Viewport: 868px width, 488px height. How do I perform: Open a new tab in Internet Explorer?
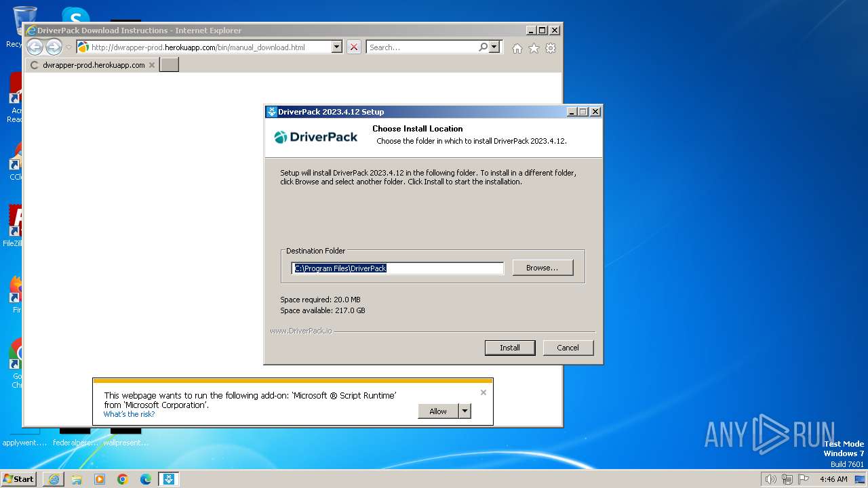[169, 65]
